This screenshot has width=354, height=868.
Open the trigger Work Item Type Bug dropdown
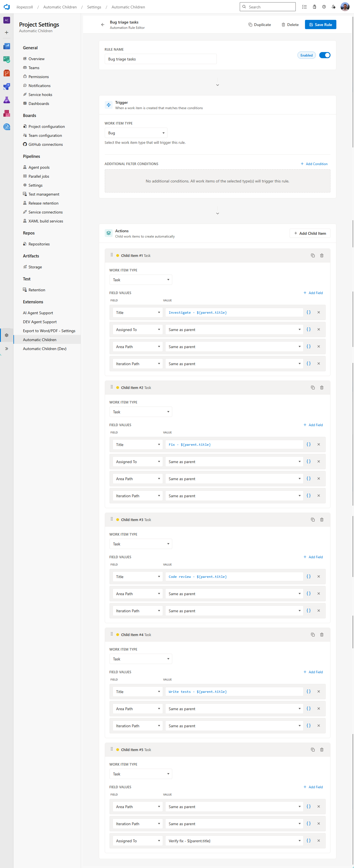[136, 133]
